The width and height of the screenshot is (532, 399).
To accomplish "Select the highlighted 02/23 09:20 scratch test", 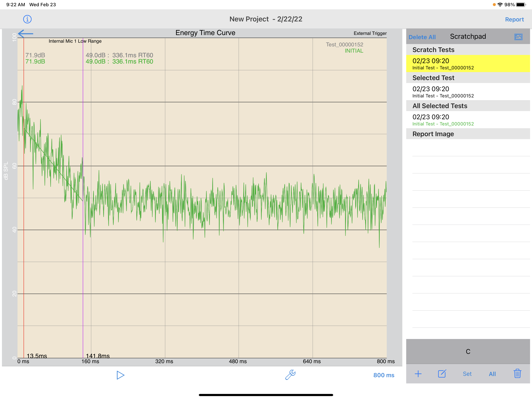I will point(468,64).
